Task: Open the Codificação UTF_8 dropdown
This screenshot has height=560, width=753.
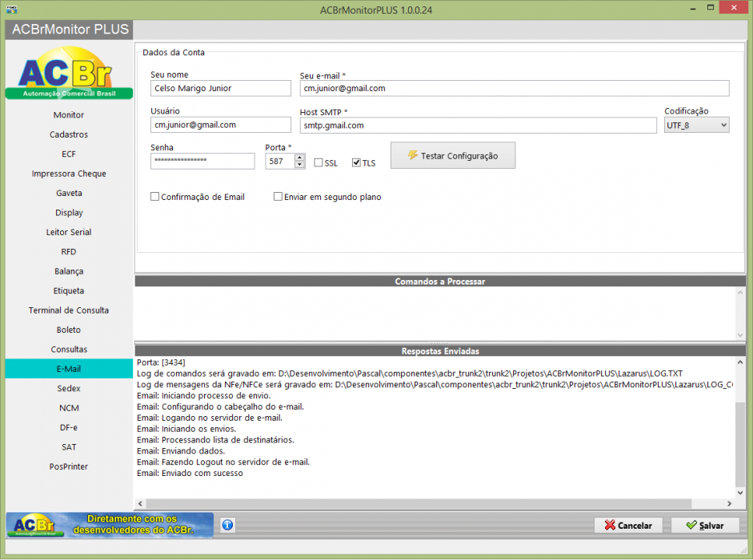Action: 696,126
